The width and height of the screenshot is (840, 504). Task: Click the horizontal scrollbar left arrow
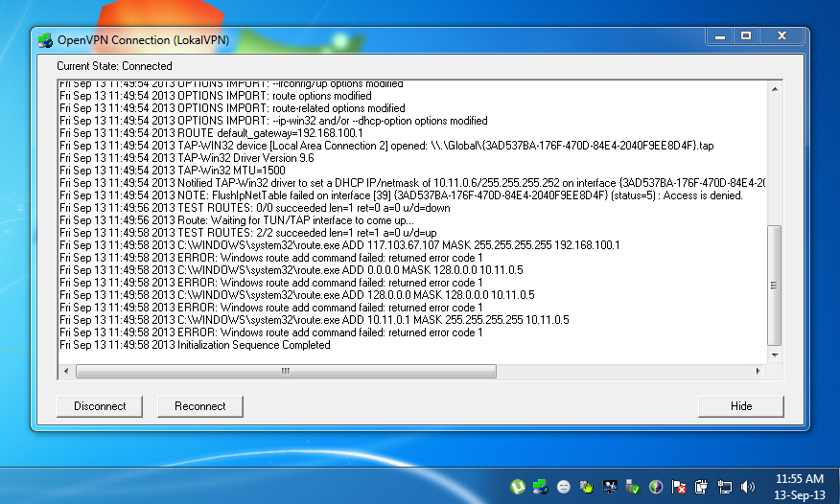pyautogui.click(x=66, y=371)
